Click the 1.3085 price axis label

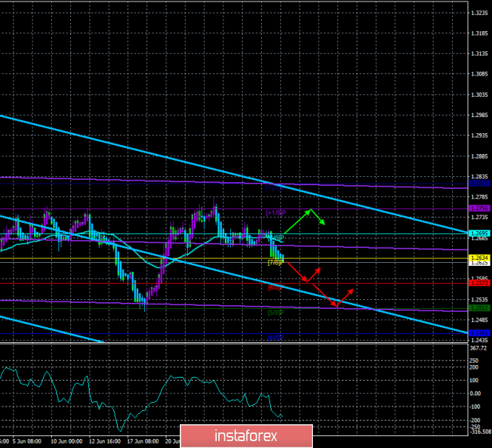(x=479, y=74)
